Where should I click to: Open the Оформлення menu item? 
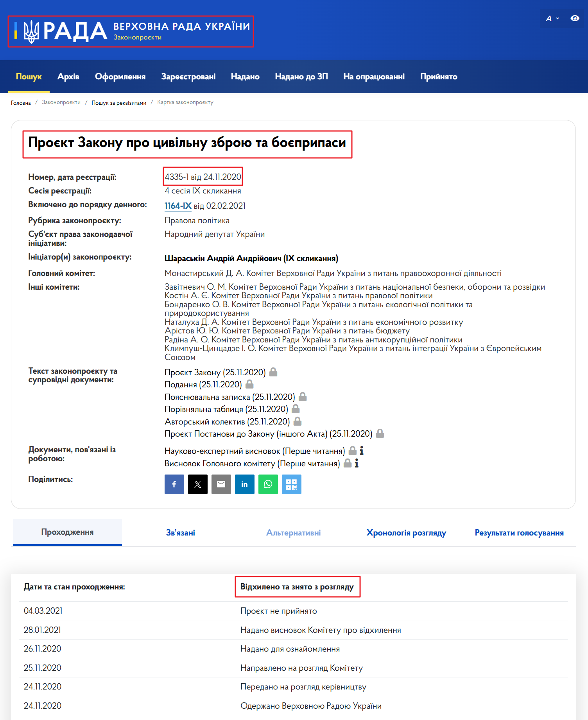coord(120,77)
